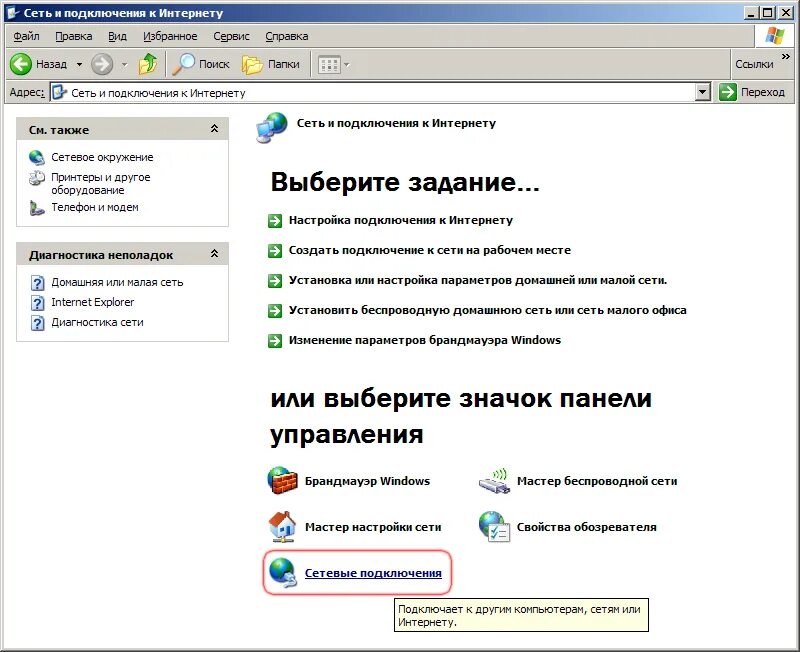The image size is (800, 652).
Task: Click the Ссылки links toolbar label
Action: 754,64
